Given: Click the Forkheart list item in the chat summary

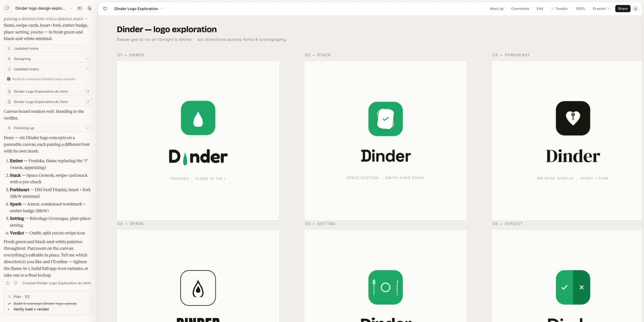Looking at the screenshot, I should pos(50,193).
